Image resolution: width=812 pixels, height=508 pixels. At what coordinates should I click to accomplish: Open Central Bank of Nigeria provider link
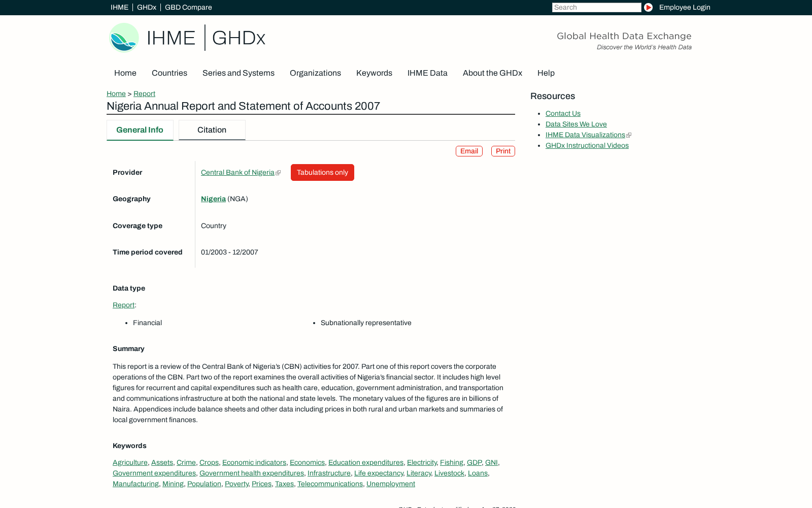tap(238, 173)
